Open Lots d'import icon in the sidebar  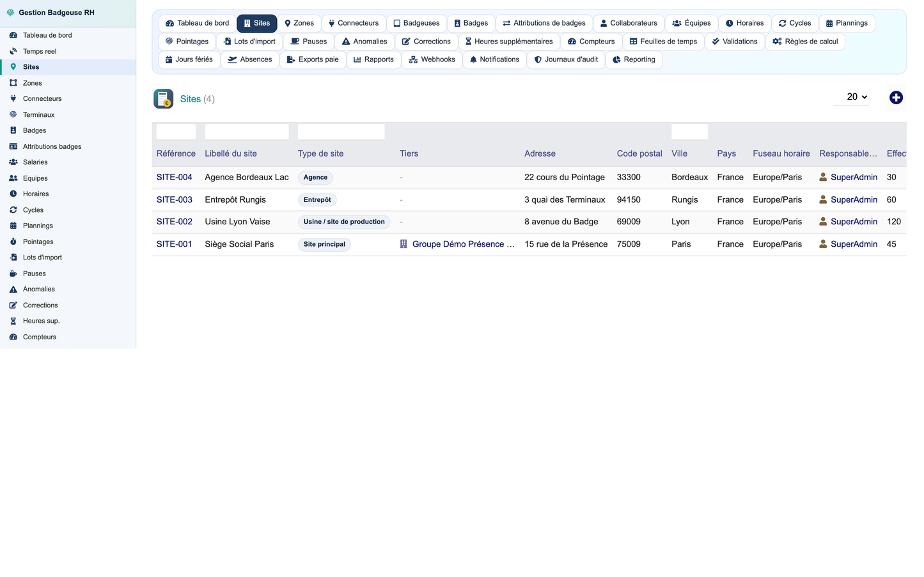pyautogui.click(x=13, y=258)
